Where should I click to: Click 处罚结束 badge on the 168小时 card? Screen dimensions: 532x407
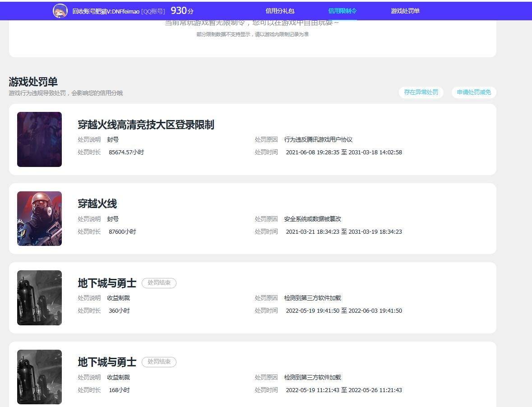[x=159, y=362]
